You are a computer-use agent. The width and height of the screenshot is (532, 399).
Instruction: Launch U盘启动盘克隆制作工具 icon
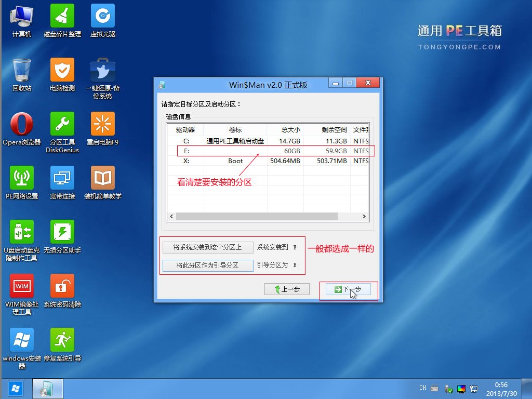[22, 240]
